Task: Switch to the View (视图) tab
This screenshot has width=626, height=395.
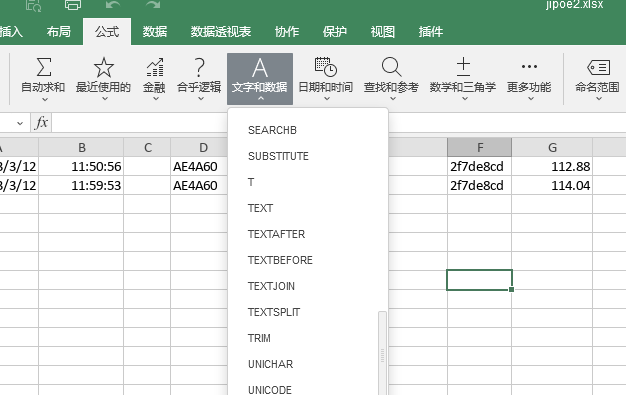Action: point(383,32)
